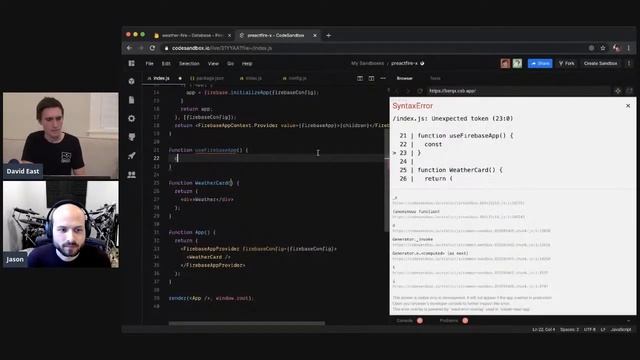Click the second live user avatar
The width and height of the screenshot is (640, 360).
pyautogui.click(x=517, y=63)
